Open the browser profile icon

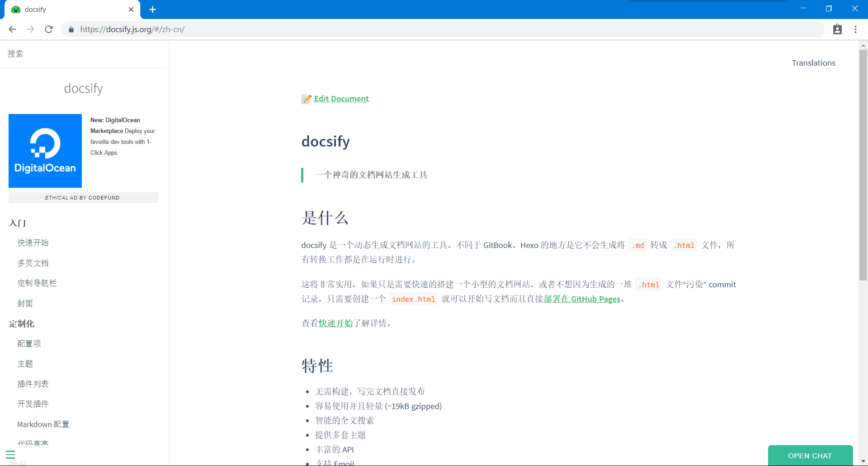click(837, 29)
